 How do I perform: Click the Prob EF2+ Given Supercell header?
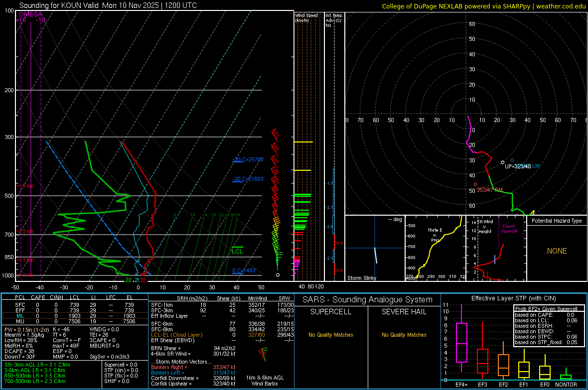(x=546, y=309)
